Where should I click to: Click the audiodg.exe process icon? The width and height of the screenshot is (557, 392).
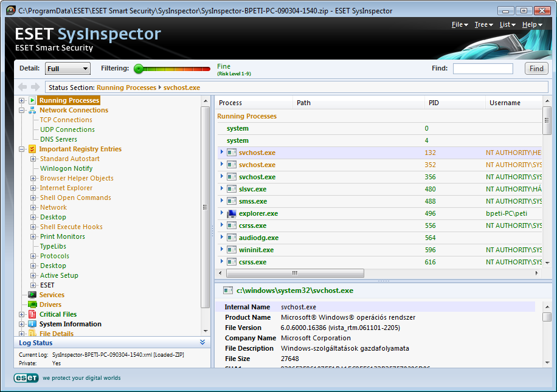[232, 238]
